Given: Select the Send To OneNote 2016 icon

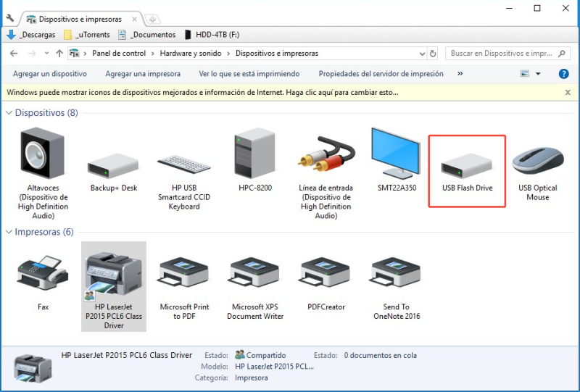Looking at the screenshot, I should click(x=396, y=273).
